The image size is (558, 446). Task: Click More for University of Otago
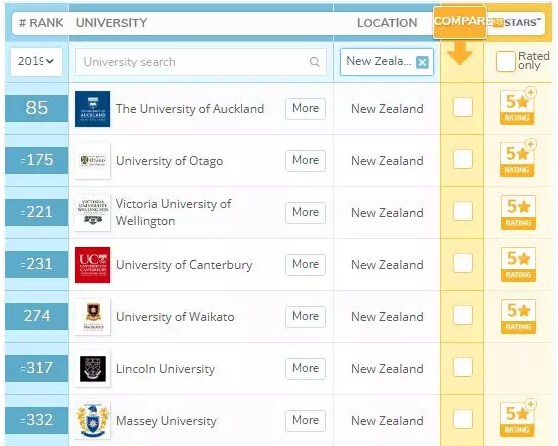pyautogui.click(x=305, y=161)
